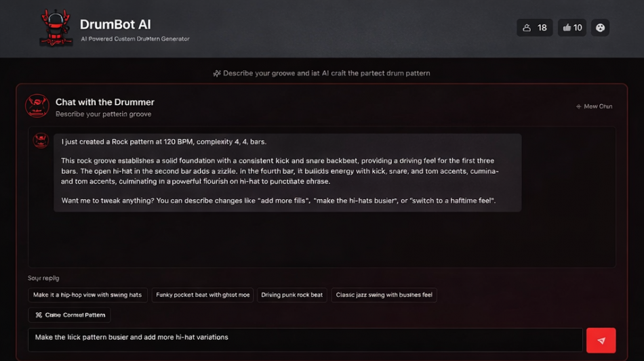Click the drummer avatar beside chat title
This screenshot has height=361, width=644.
click(x=37, y=106)
